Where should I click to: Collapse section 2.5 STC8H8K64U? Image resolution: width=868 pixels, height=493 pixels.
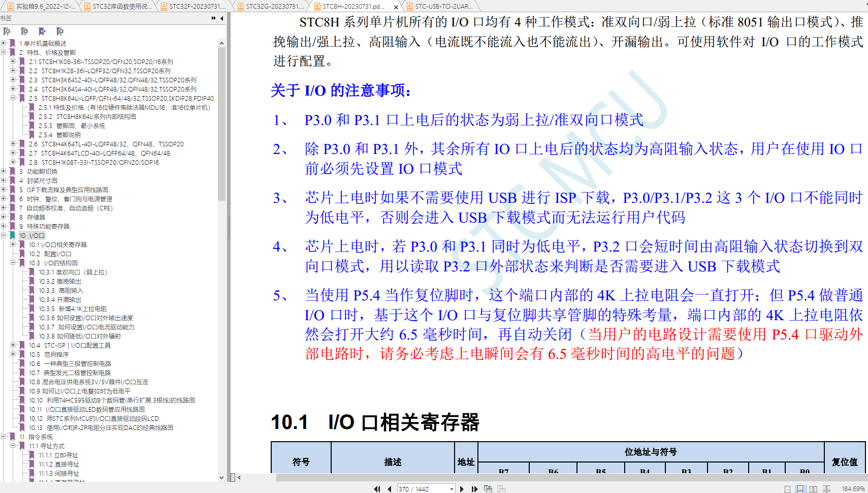coord(14,98)
